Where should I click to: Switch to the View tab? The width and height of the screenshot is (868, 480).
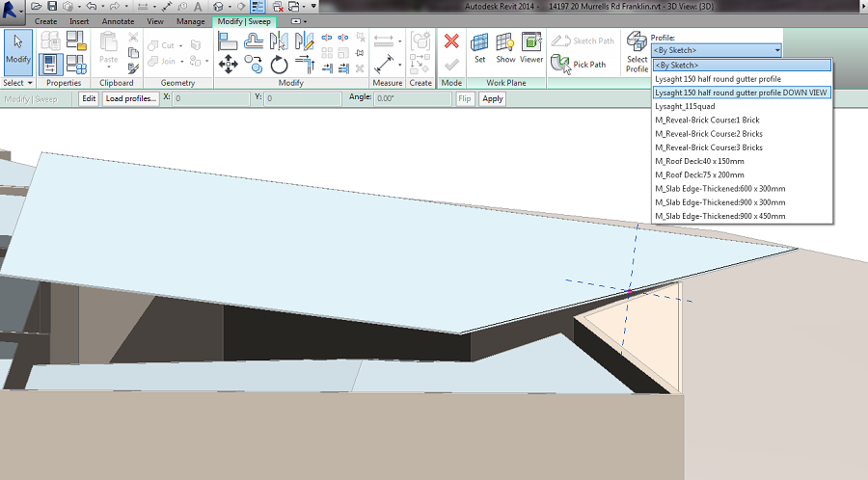155,21
